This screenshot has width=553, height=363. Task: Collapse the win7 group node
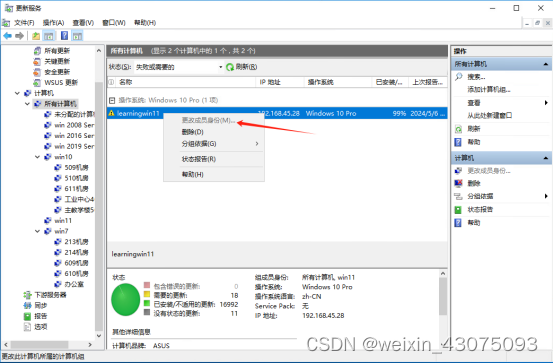click(37, 231)
